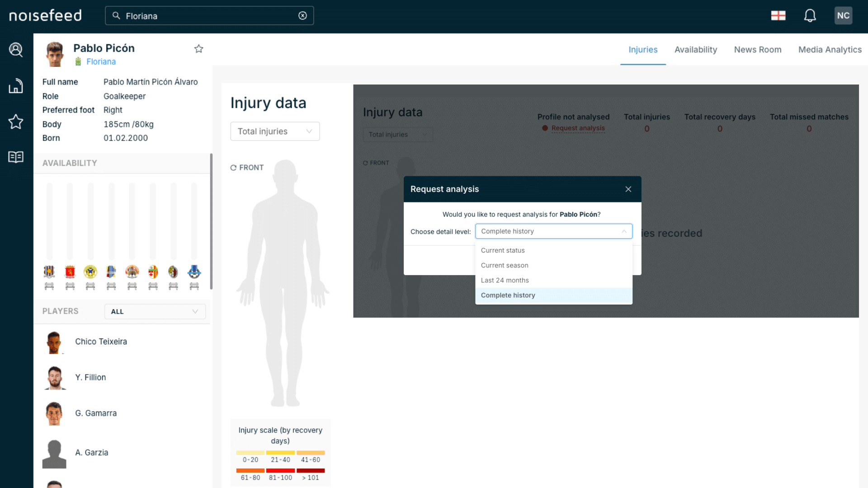Expand the Total injuries dropdown

point(275,131)
